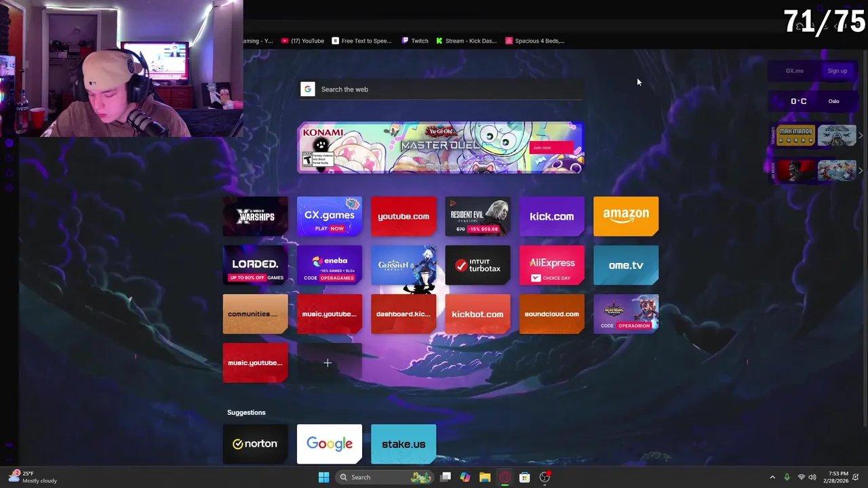This screenshot has width=868, height=488.
Task: Open the Wi-Fi network tray icon
Action: coord(801,477)
